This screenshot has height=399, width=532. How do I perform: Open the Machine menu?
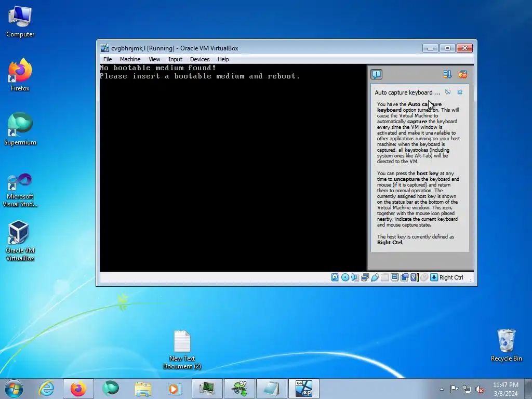(x=130, y=59)
